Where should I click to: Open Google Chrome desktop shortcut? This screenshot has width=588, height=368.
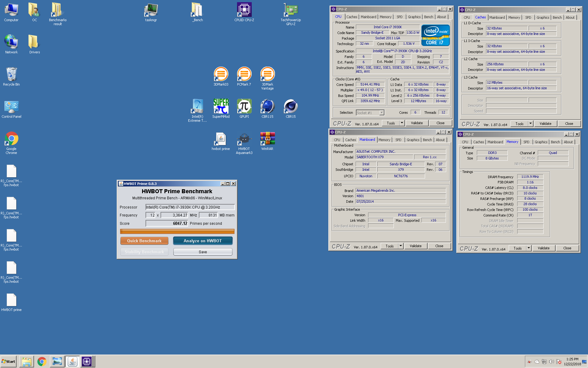(x=11, y=143)
